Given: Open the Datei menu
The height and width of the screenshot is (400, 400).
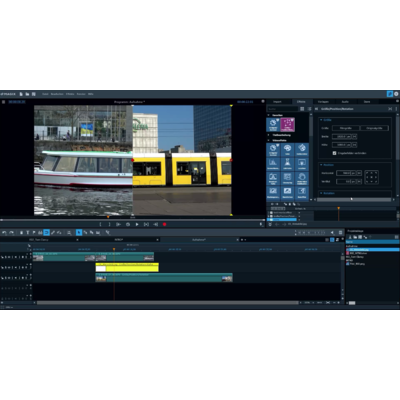Looking at the screenshot, I should pyautogui.click(x=45, y=94).
